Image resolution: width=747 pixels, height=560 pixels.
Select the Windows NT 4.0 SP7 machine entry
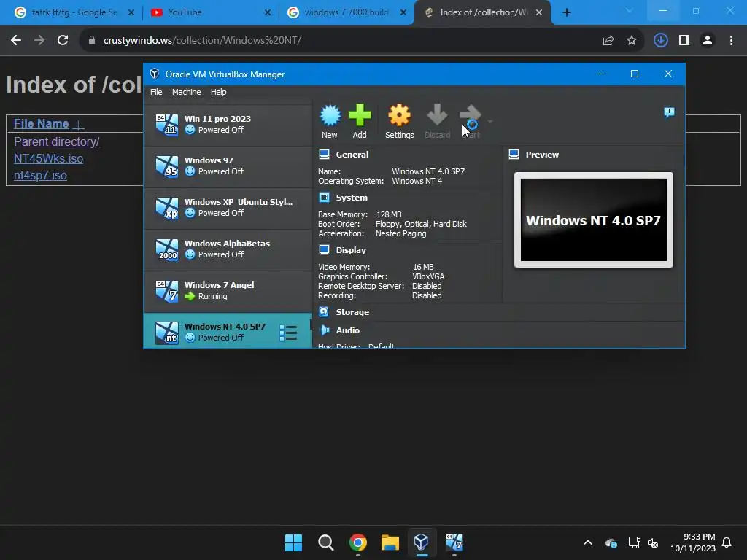[228, 331]
